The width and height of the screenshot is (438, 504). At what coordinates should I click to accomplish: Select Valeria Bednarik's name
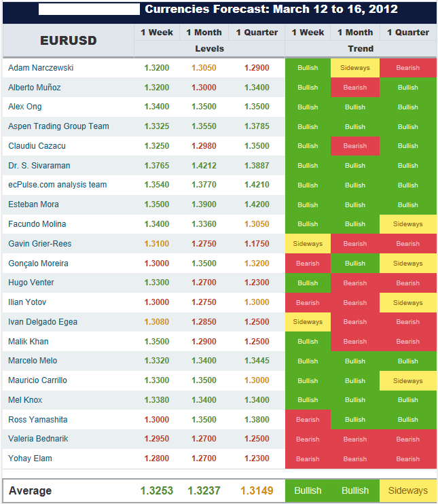[38, 439]
